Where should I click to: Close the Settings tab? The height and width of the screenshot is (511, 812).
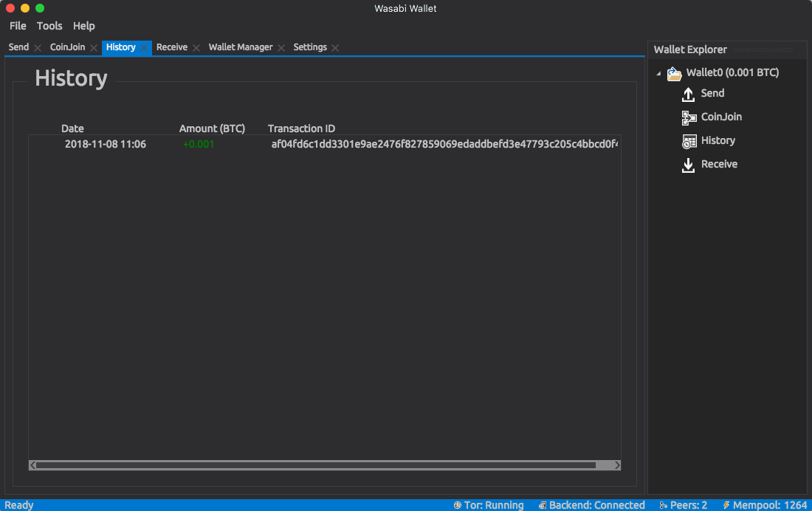(335, 48)
